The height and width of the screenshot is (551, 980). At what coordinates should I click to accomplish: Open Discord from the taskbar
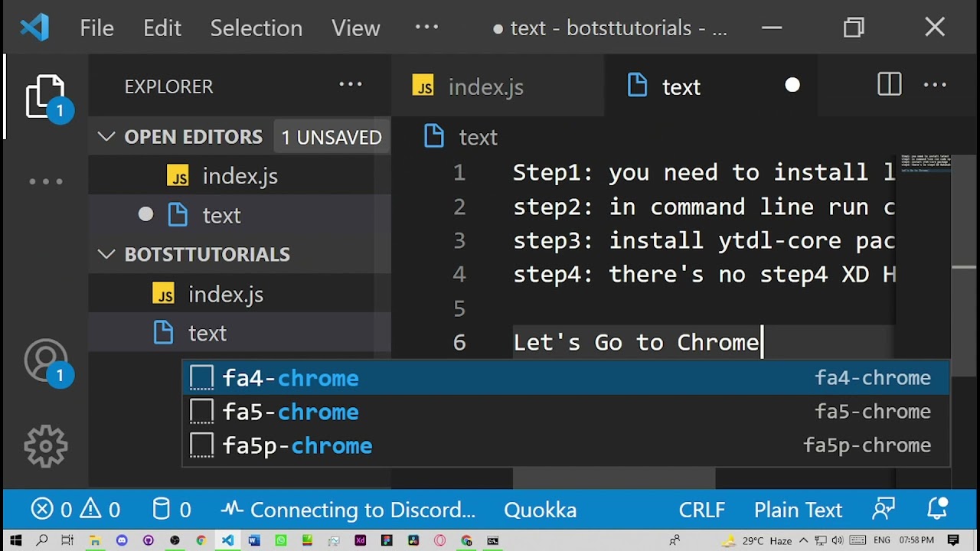coord(122,540)
